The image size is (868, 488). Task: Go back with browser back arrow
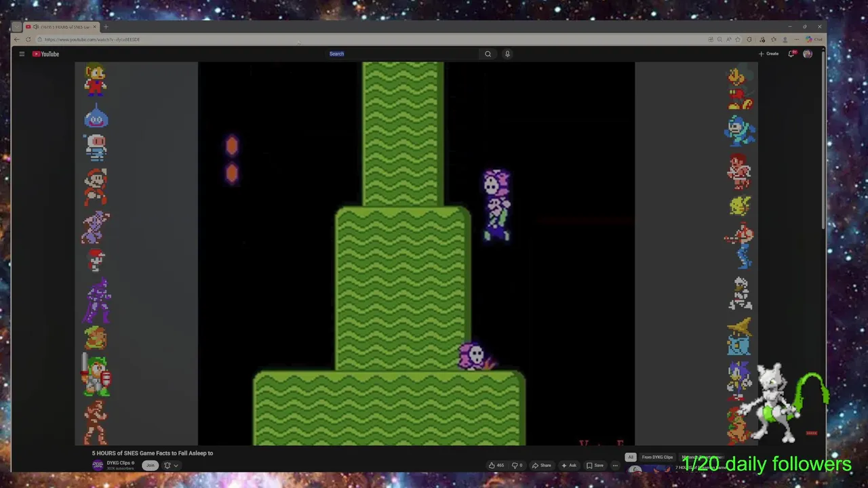click(x=18, y=39)
